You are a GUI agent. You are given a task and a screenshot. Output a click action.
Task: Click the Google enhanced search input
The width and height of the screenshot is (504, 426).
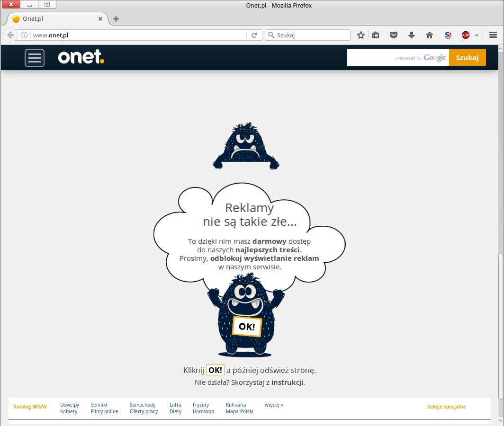click(x=398, y=57)
